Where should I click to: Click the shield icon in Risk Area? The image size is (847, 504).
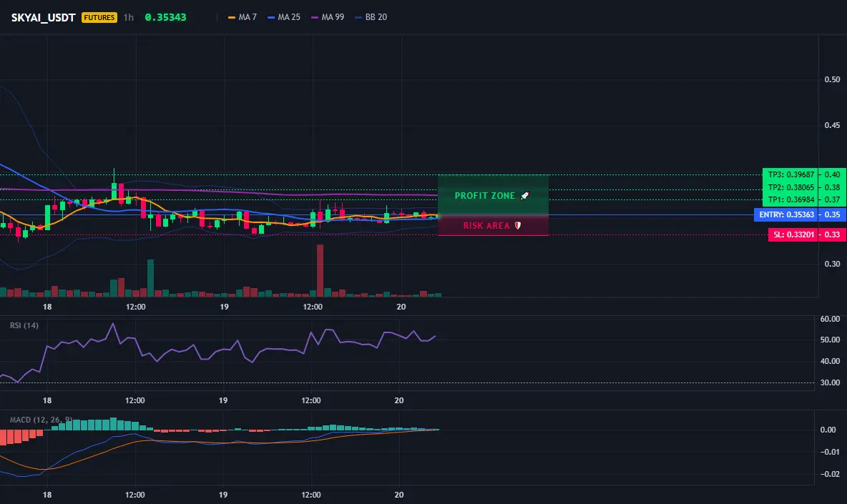tap(517, 226)
